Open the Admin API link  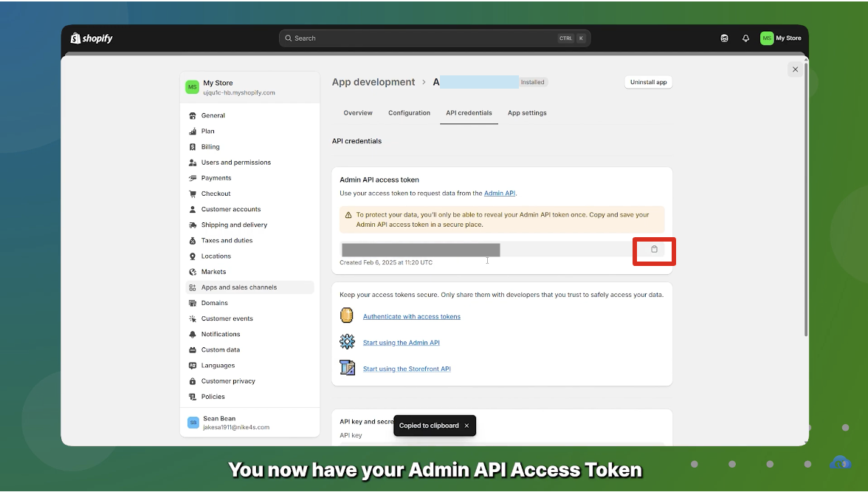click(499, 194)
